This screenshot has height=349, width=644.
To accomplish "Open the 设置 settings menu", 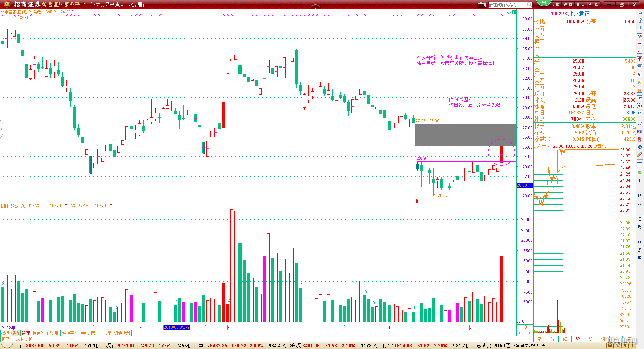I will tap(568, 5).
